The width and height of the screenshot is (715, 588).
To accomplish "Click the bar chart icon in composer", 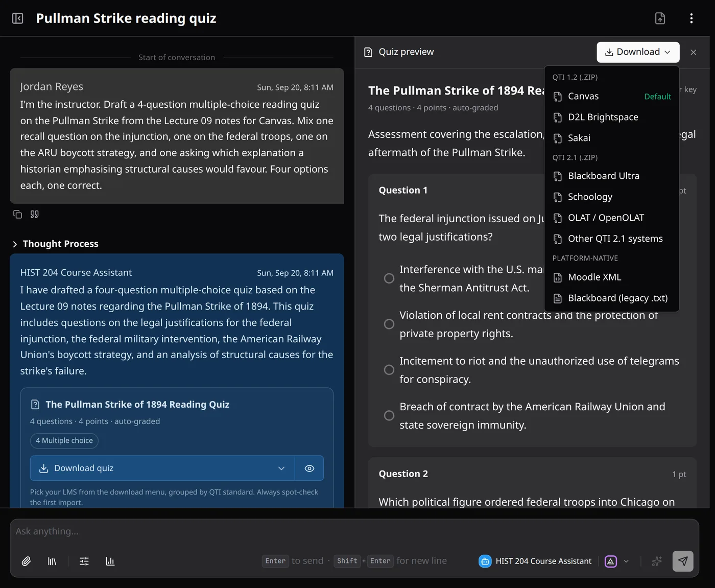I will click(110, 561).
